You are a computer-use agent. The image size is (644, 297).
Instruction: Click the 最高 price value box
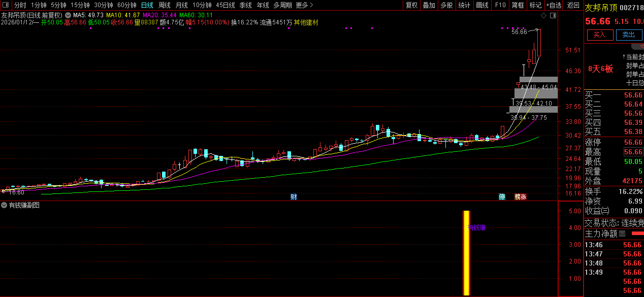[633, 152]
